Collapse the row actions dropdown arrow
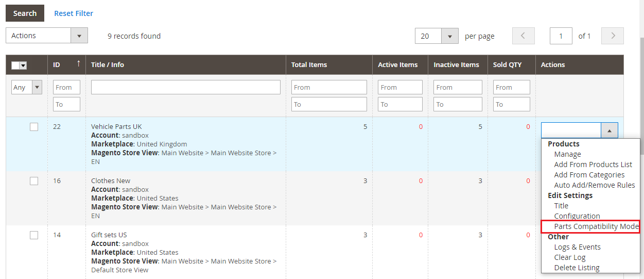 [609, 131]
